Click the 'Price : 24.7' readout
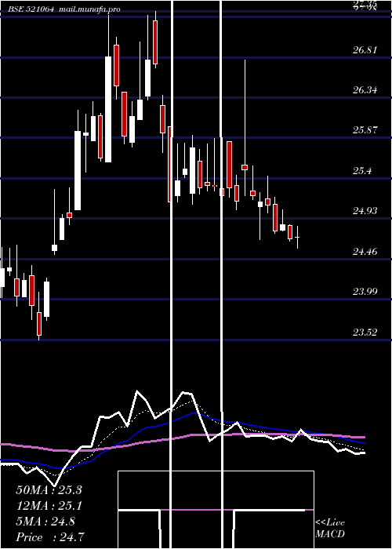This screenshot has height=549, width=392. 50,537
